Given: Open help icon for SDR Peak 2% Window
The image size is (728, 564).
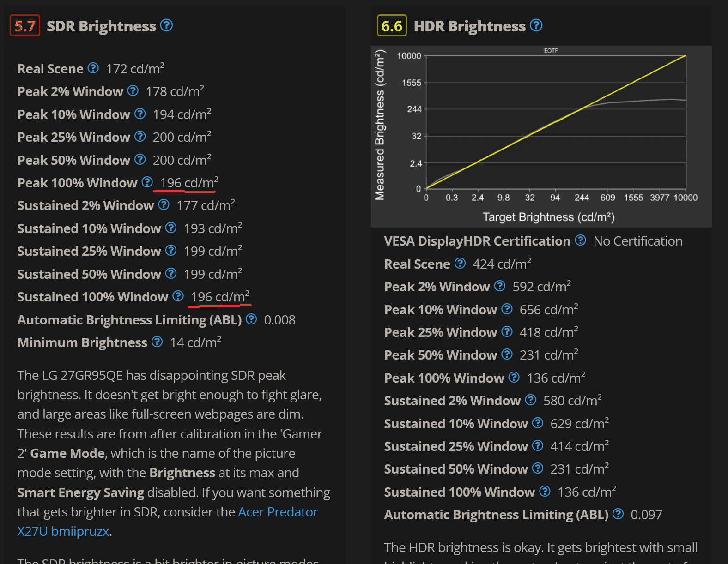Looking at the screenshot, I should (133, 91).
